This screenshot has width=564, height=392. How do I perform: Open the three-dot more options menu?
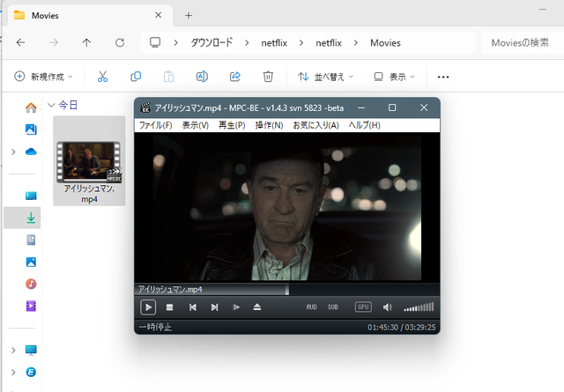[x=443, y=77]
